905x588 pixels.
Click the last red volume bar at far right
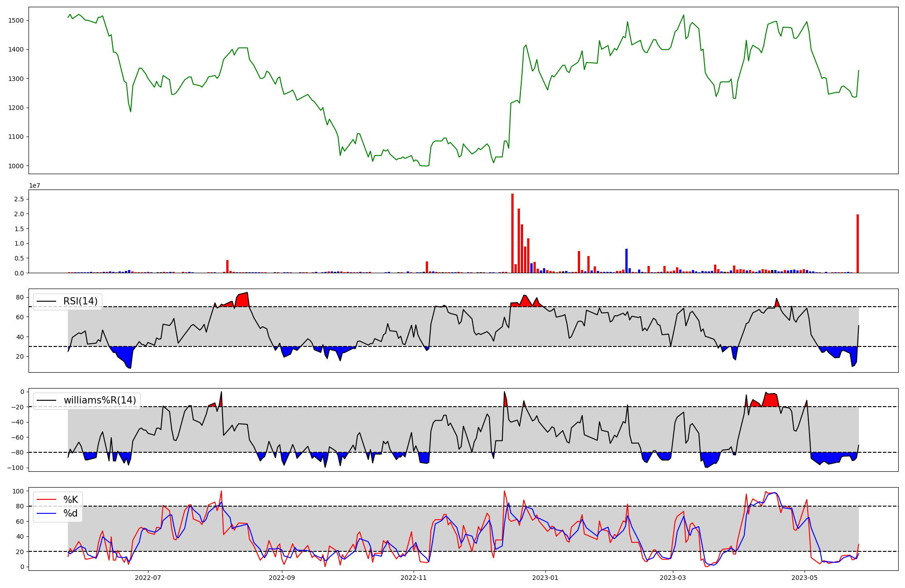[x=857, y=244]
